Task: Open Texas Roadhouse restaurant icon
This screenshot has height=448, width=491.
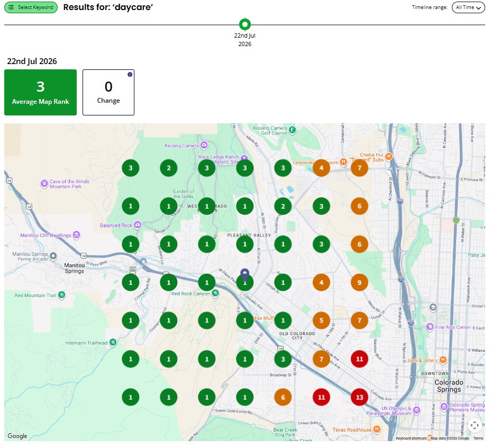Action: click(377, 429)
